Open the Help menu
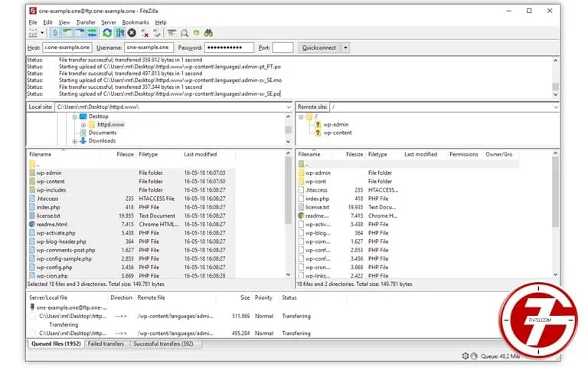This screenshot has width=588, height=368. pyautogui.click(x=161, y=22)
